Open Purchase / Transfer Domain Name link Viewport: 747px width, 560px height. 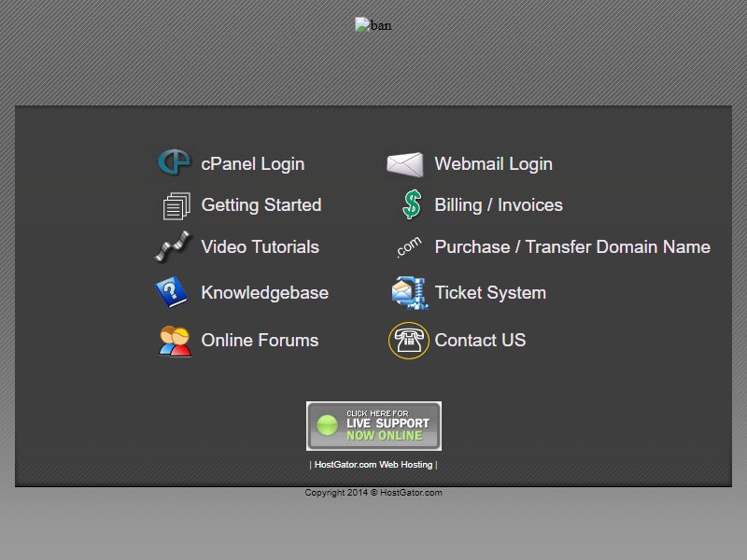click(572, 246)
